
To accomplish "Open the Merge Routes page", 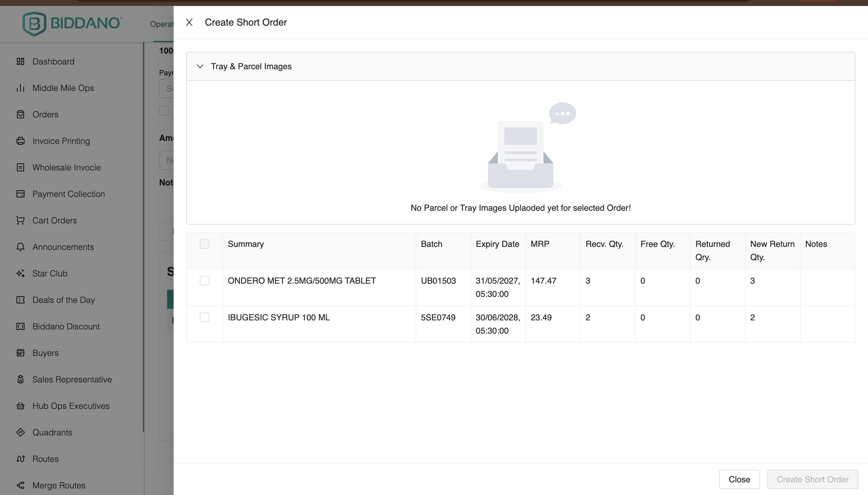I will pyautogui.click(x=59, y=486).
